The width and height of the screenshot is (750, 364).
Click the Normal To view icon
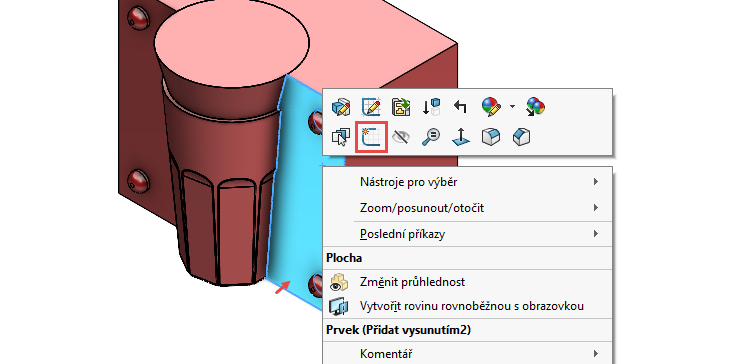tap(461, 137)
